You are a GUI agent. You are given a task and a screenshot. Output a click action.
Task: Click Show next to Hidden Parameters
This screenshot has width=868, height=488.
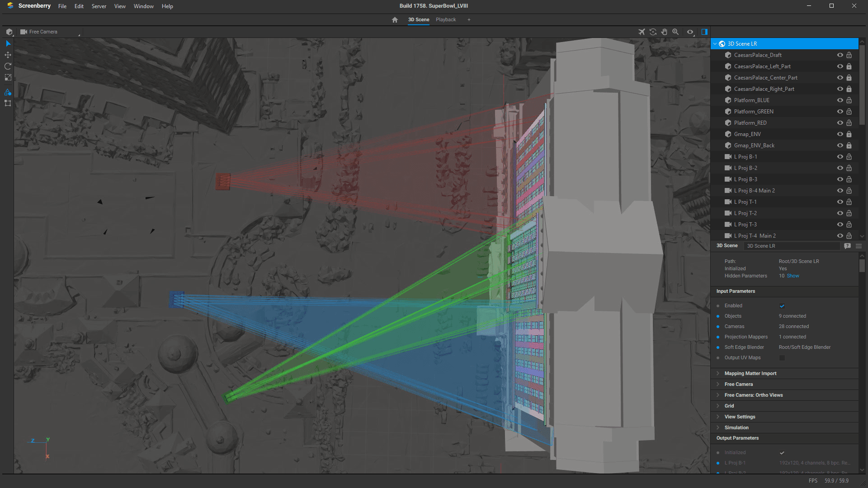pyautogui.click(x=793, y=276)
